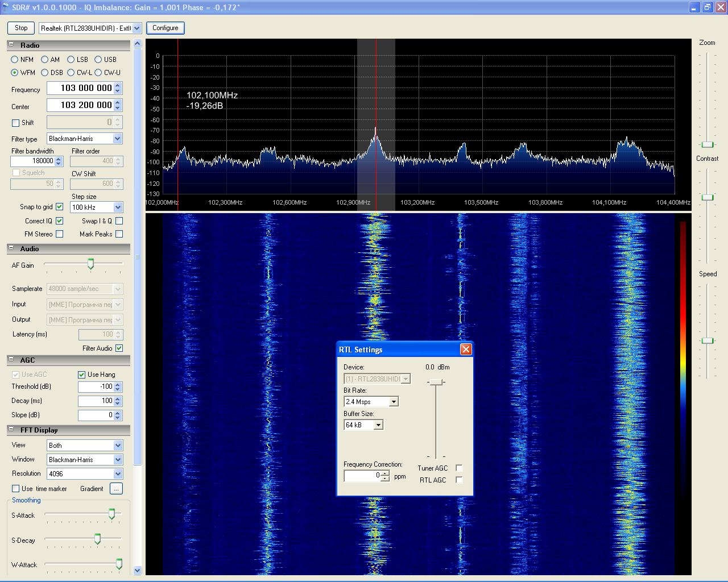Expand the FFT Resolution dropdown
This screenshot has width=728, height=582.
(x=118, y=474)
